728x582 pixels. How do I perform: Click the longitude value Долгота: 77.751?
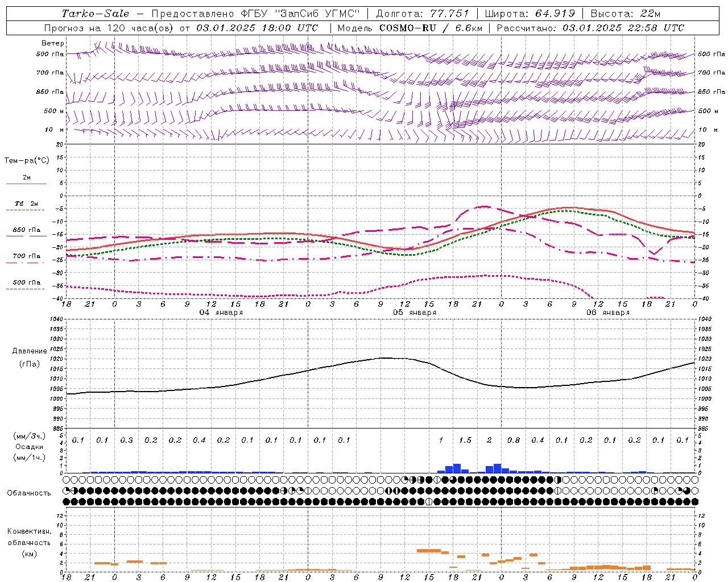[x=423, y=14]
